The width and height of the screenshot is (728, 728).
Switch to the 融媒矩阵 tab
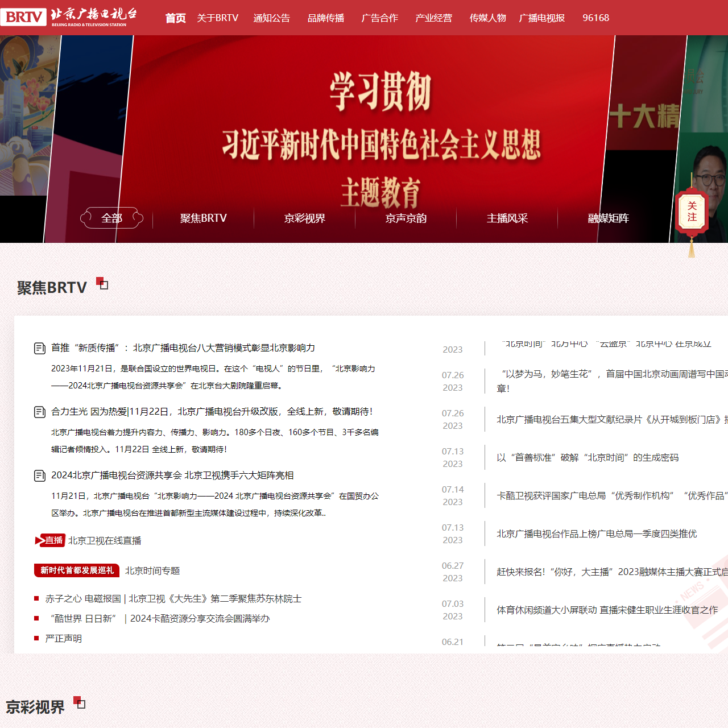[609, 218]
